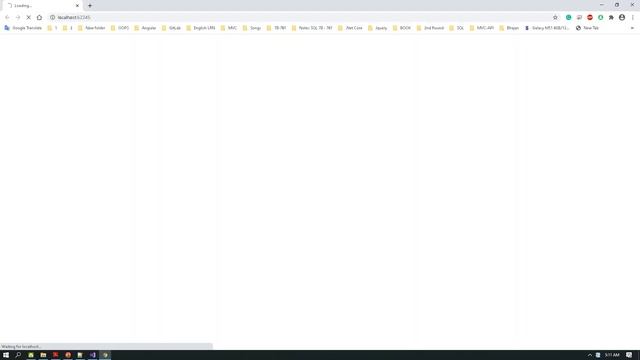The image size is (640, 360).
Task: Open the English LRN bookmark folder
Action: (200, 28)
